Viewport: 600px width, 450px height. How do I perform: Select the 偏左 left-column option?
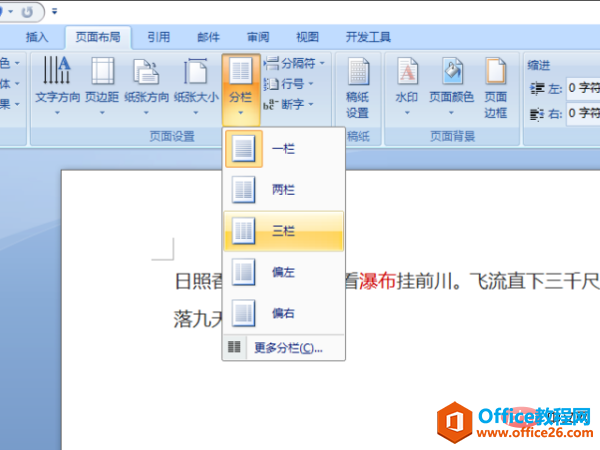coord(284,272)
